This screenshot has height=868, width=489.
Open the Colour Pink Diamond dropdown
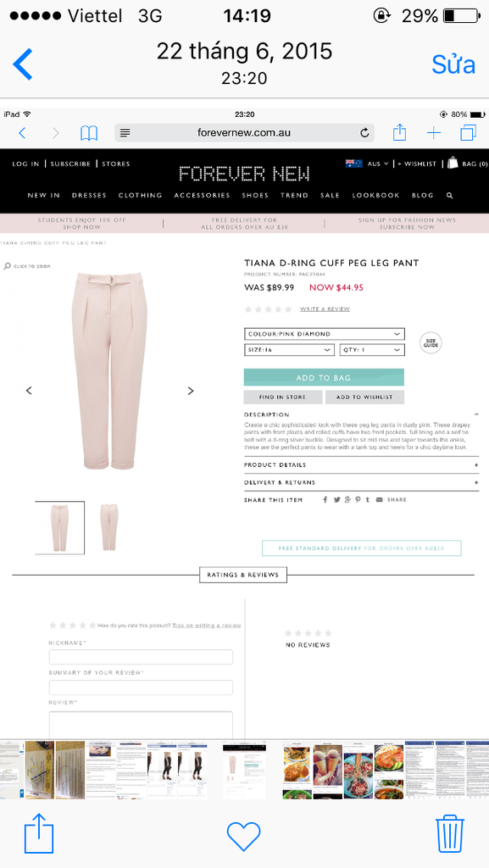[x=324, y=334]
